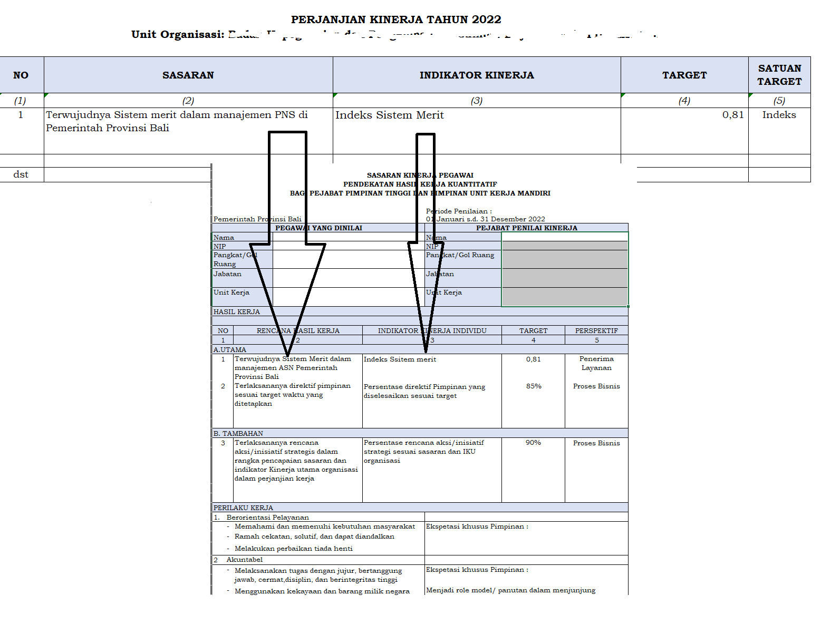This screenshot has height=644, width=821.
Task: Click the grey Jabatan value cell for PEJABAT PENILAI
Action: coord(565,278)
